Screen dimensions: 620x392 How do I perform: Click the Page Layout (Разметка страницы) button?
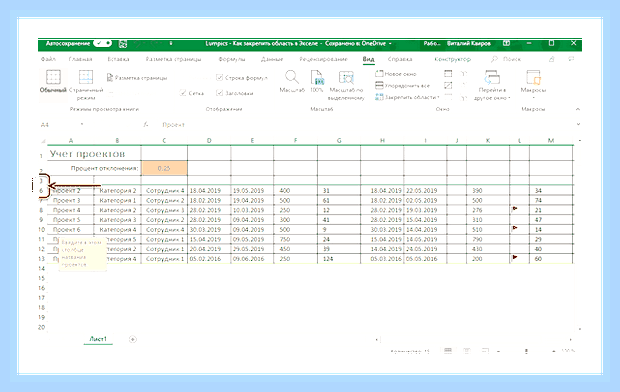click(x=137, y=78)
